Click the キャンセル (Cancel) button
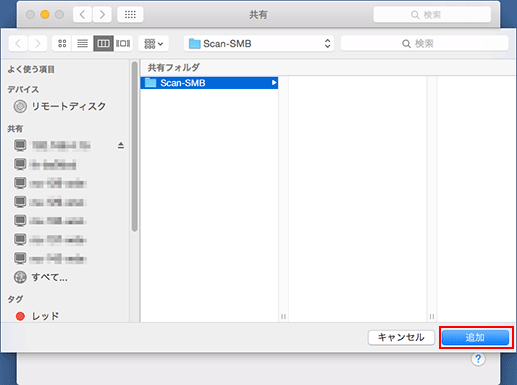 tap(401, 337)
